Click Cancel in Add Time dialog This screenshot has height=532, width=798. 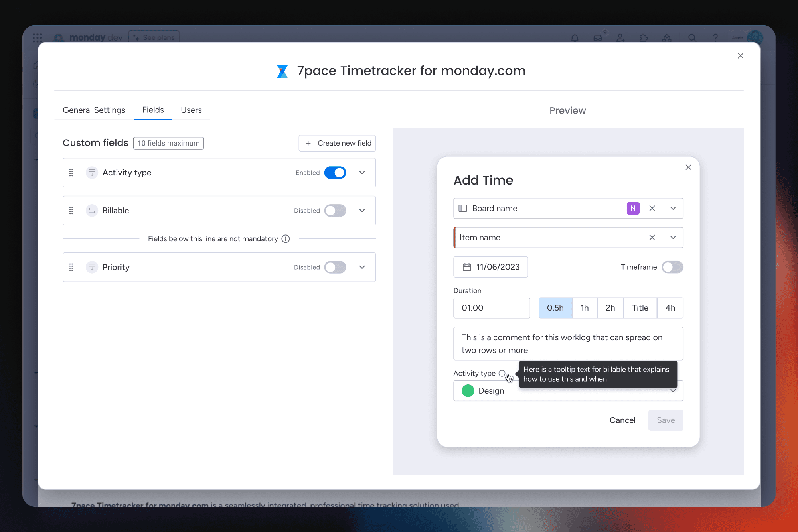point(622,420)
